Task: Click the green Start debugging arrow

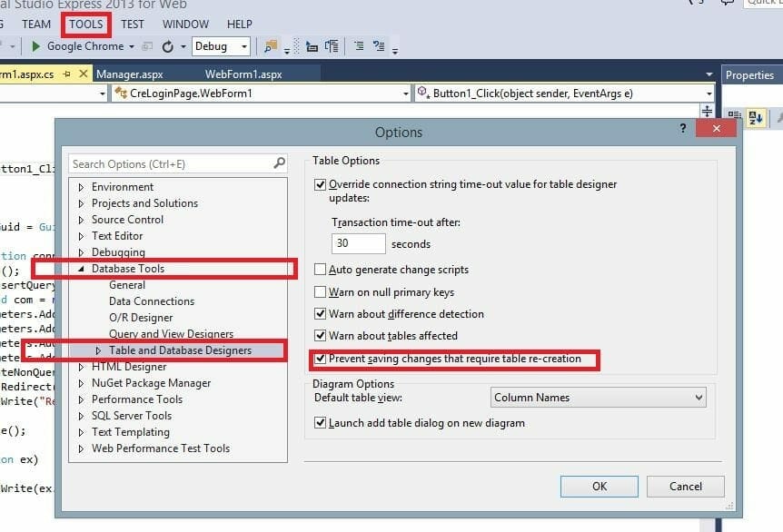Action: (36, 46)
